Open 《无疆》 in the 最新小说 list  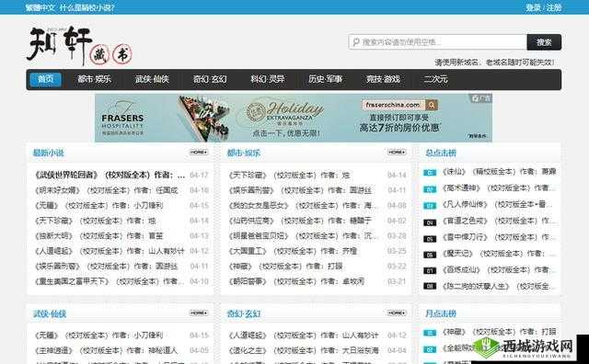point(98,206)
